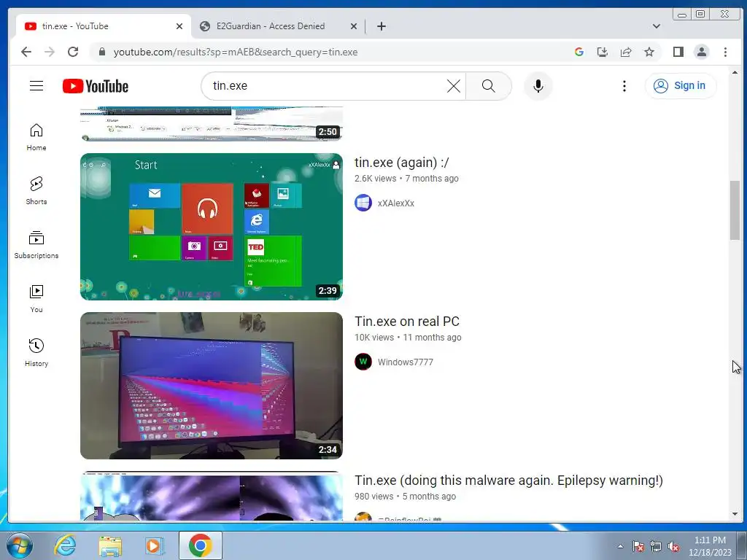Viewport: 747px width, 560px height.
Task: Open Shorts from the sidebar
Action: (36, 191)
